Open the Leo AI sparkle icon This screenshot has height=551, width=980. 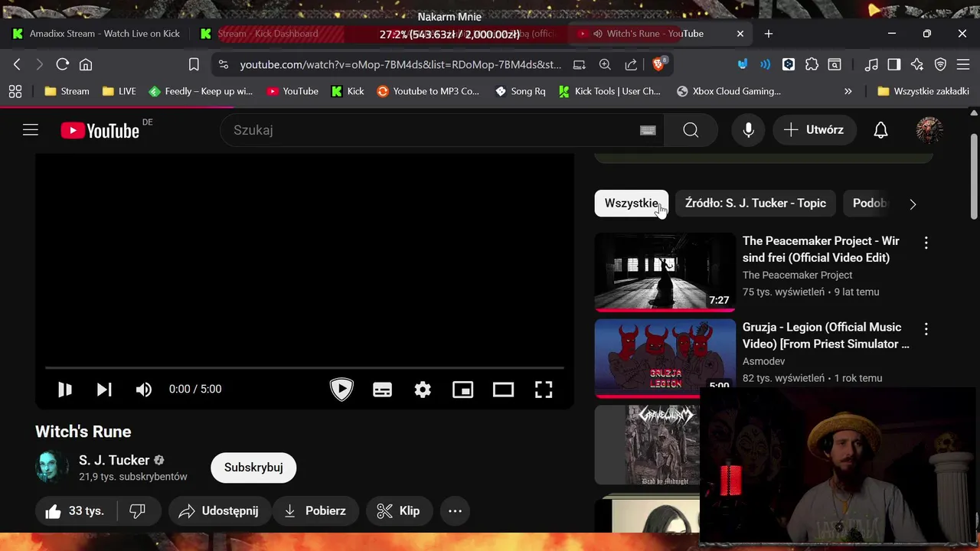[917, 65]
